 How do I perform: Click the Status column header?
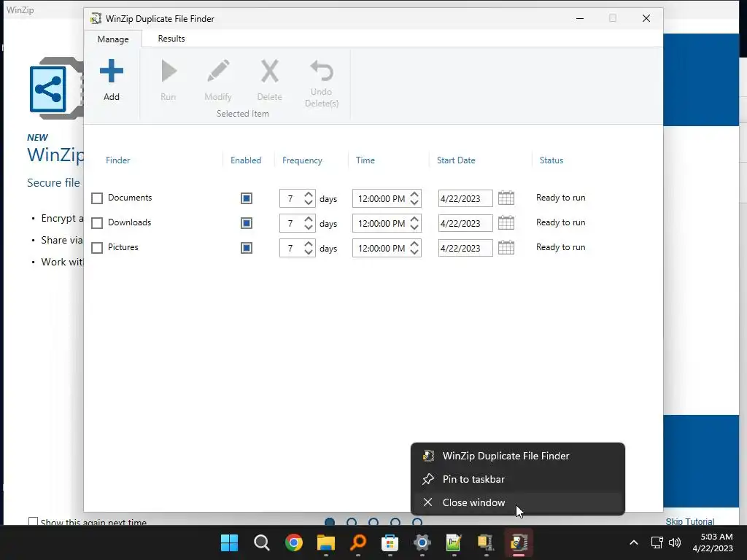pos(551,160)
